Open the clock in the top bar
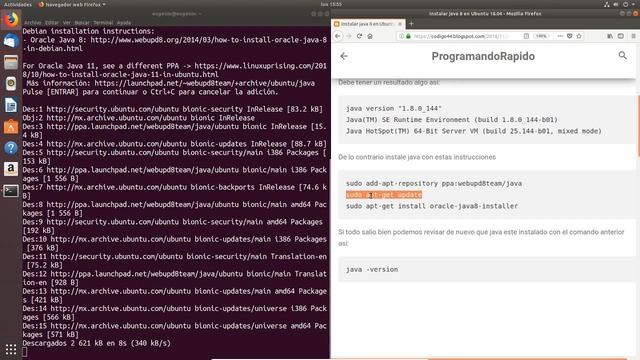The image size is (640, 360). (x=331, y=4)
